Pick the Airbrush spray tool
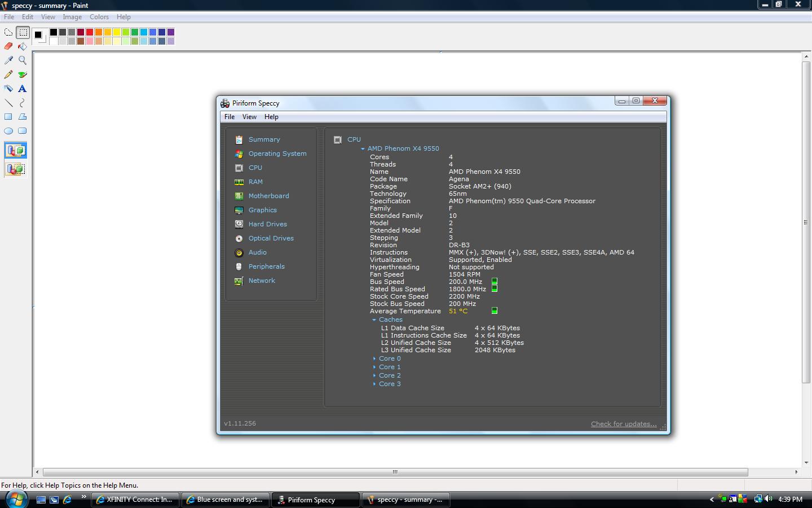This screenshot has height=508, width=812. 8,89
